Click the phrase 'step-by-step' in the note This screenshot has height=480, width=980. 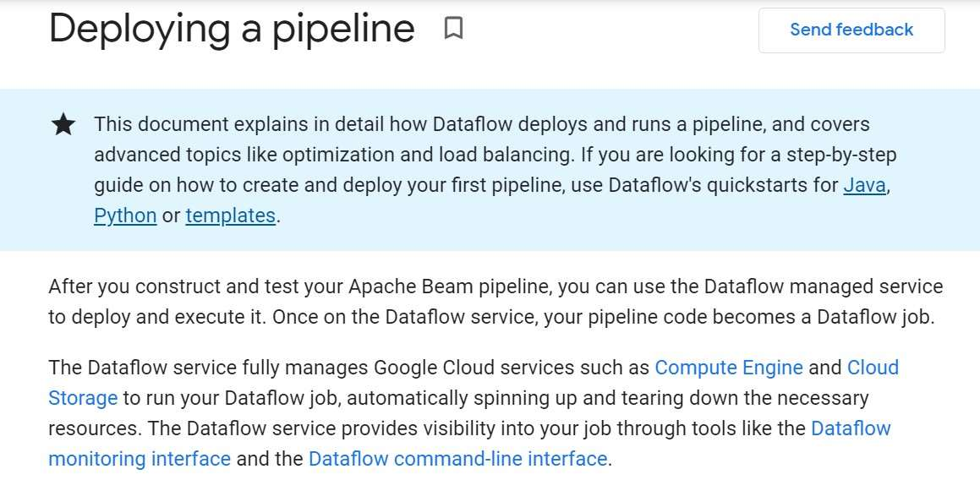click(842, 155)
